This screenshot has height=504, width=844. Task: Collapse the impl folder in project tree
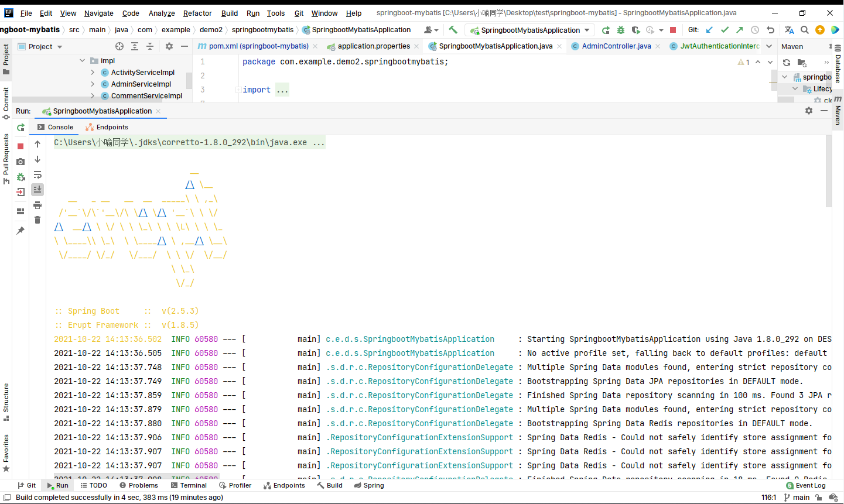tap(82, 61)
